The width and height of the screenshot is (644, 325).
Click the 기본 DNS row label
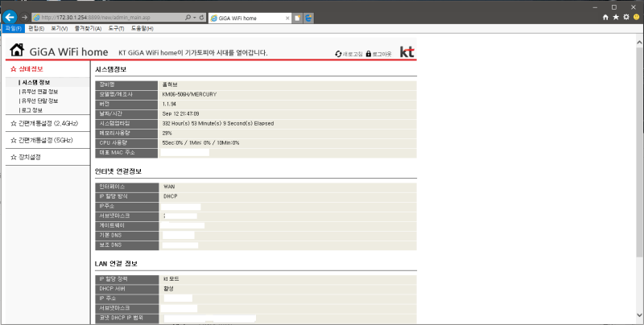click(x=110, y=235)
